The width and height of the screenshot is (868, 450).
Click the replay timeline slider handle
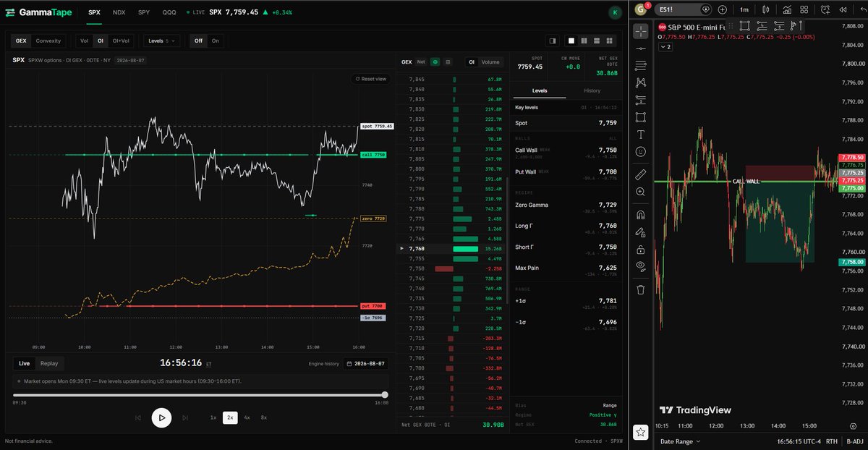tap(385, 395)
